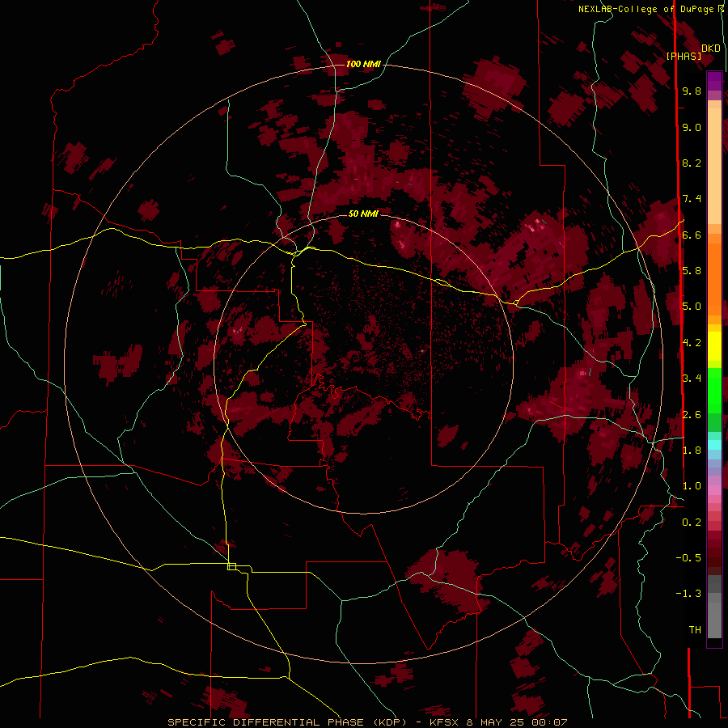Select the 9.0 scale value
The height and width of the screenshot is (728, 728).
pyautogui.click(x=692, y=127)
